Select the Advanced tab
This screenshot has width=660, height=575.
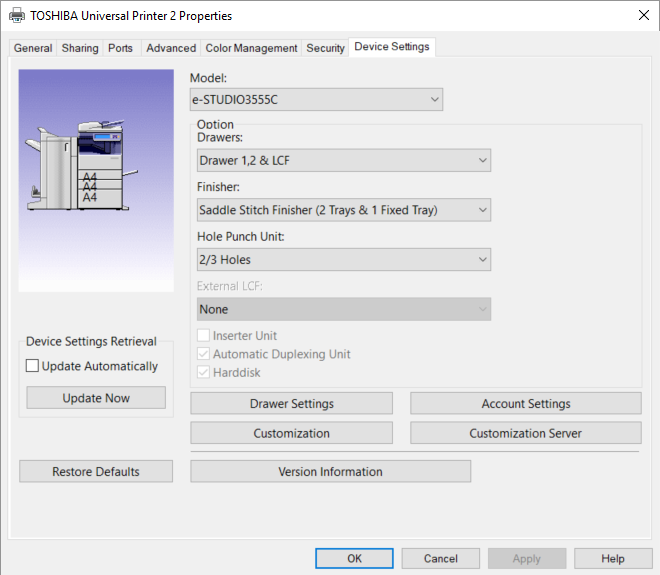171,48
